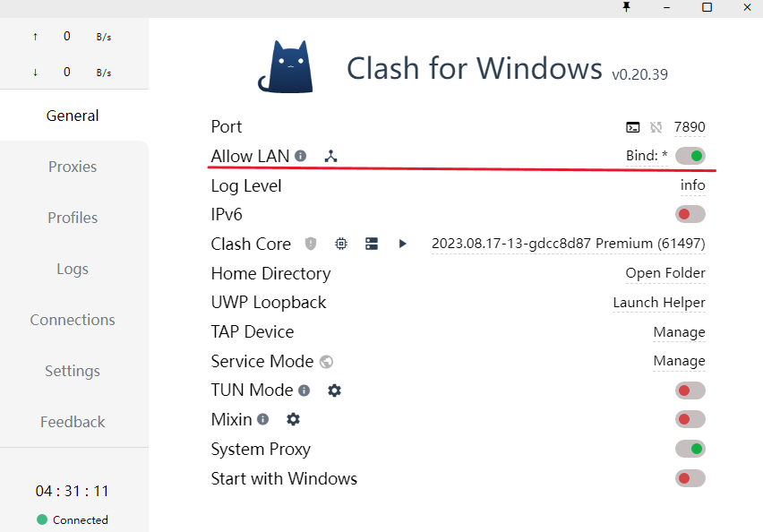Enable Start with Windows
The width and height of the screenshot is (763, 532).
(x=690, y=478)
